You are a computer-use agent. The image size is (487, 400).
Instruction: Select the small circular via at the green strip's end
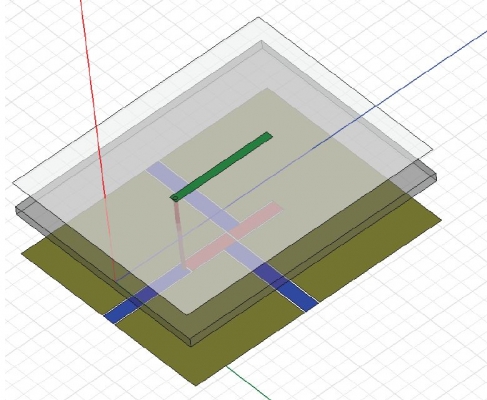pos(174,199)
